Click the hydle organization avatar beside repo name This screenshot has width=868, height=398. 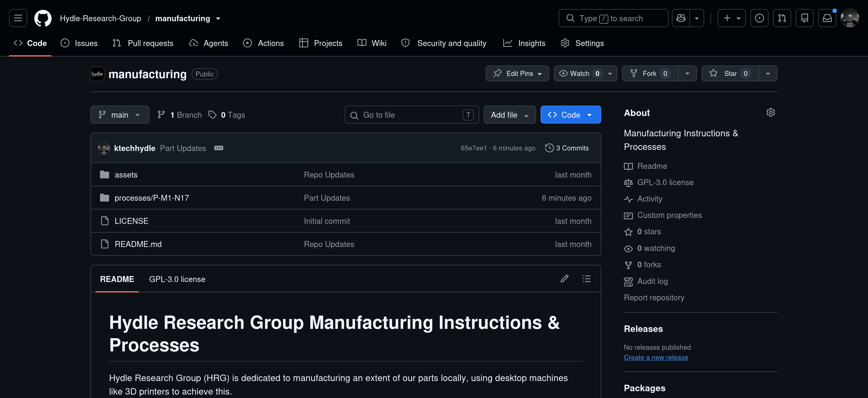point(97,74)
